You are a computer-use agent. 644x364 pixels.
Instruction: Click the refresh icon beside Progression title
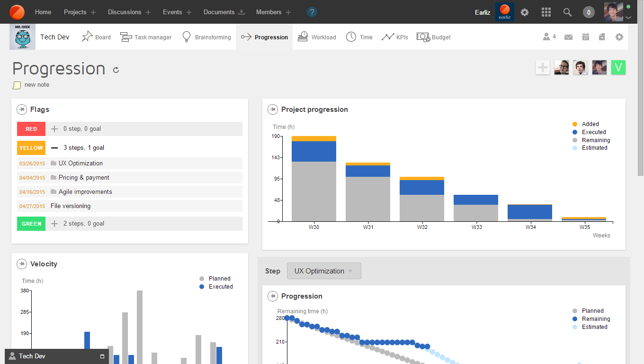(x=116, y=70)
